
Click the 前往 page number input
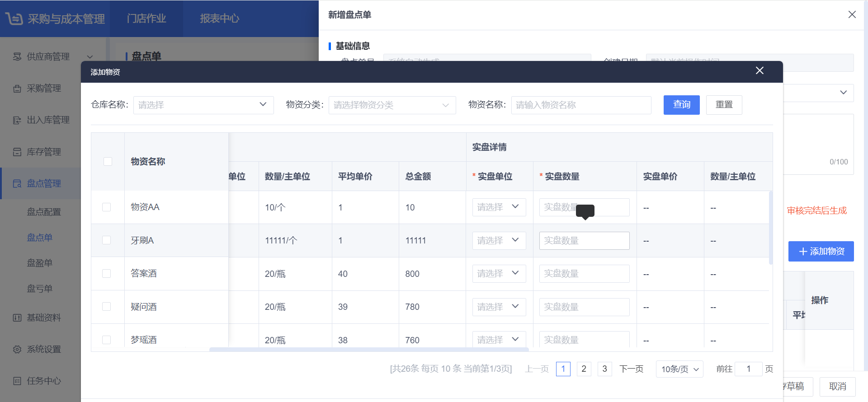(748, 369)
